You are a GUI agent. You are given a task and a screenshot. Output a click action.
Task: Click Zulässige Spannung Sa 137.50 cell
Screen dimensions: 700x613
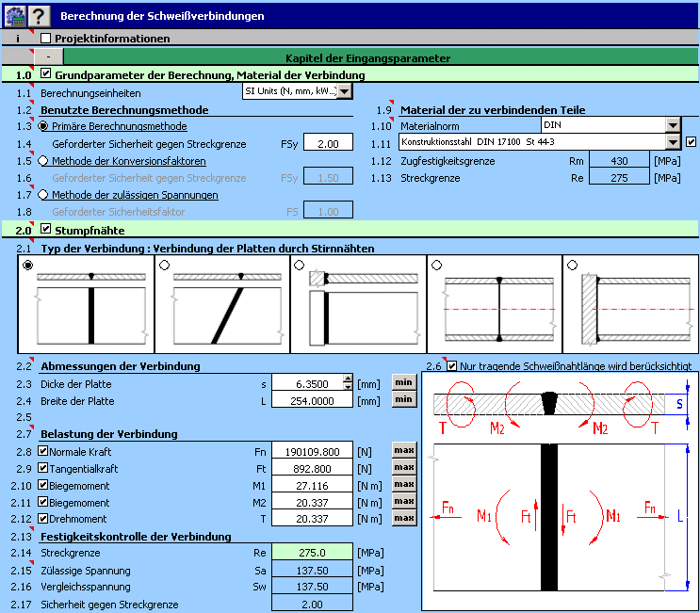click(312, 570)
